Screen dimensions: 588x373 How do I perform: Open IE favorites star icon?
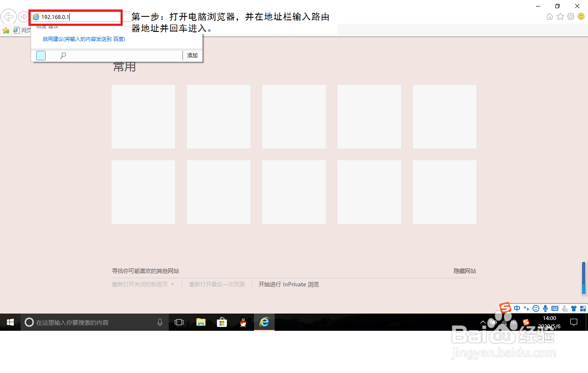[559, 16]
